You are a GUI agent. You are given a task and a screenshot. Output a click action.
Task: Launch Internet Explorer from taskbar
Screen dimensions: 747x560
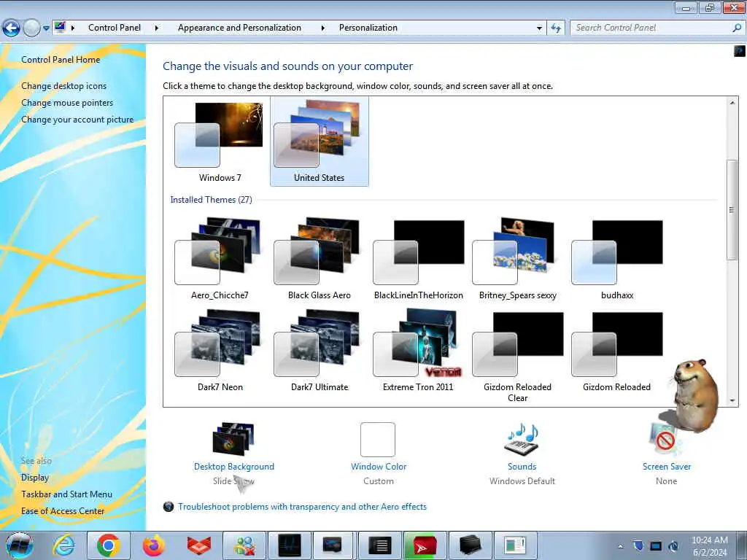tap(63, 545)
